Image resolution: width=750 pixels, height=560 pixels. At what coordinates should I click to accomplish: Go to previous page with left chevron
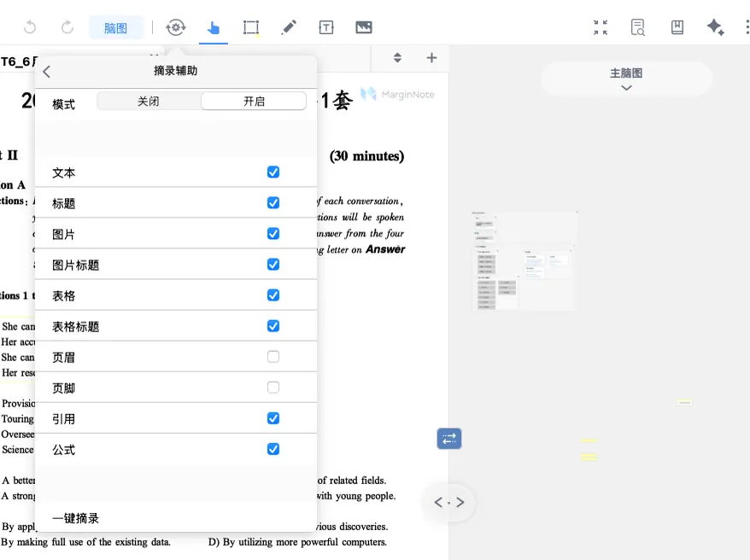(x=438, y=502)
